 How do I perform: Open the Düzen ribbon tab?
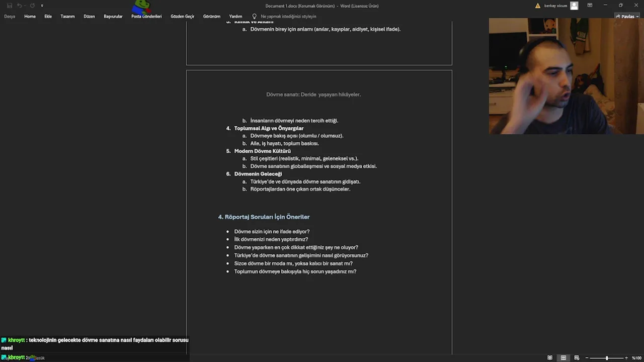pyautogui.click(x=89, y=16)
